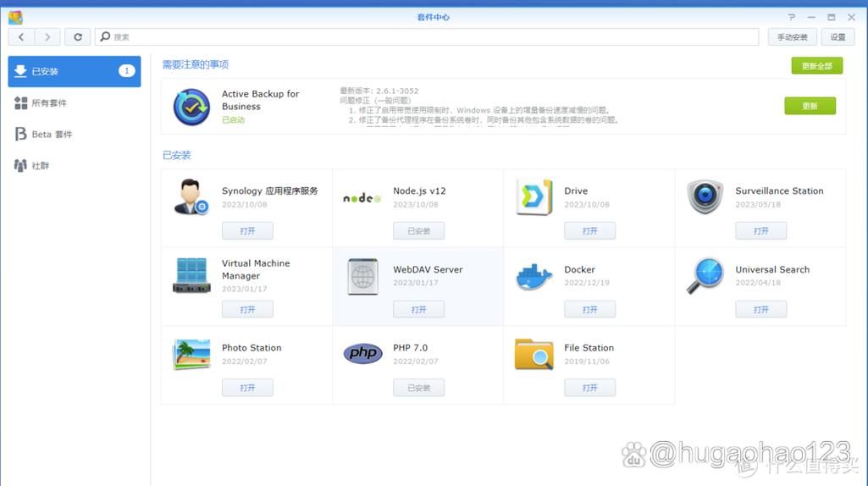Image resolution: width=868 pixels, height=486 pixels.
Task: Open the 所有套件 sidebar section
Action: coord(75,102)
